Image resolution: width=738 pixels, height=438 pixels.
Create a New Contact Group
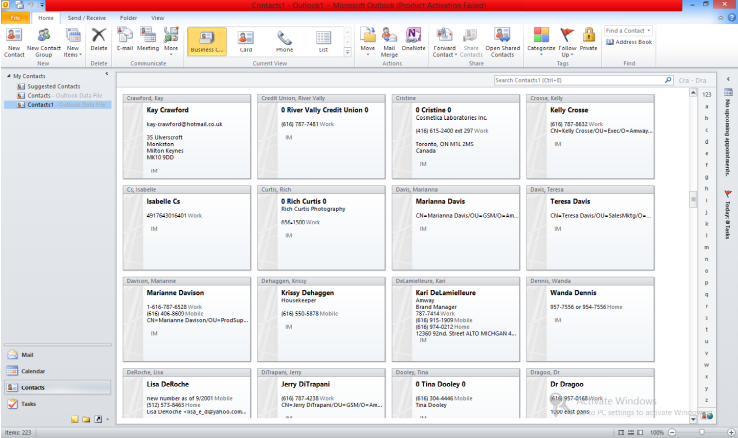(44, 42)
